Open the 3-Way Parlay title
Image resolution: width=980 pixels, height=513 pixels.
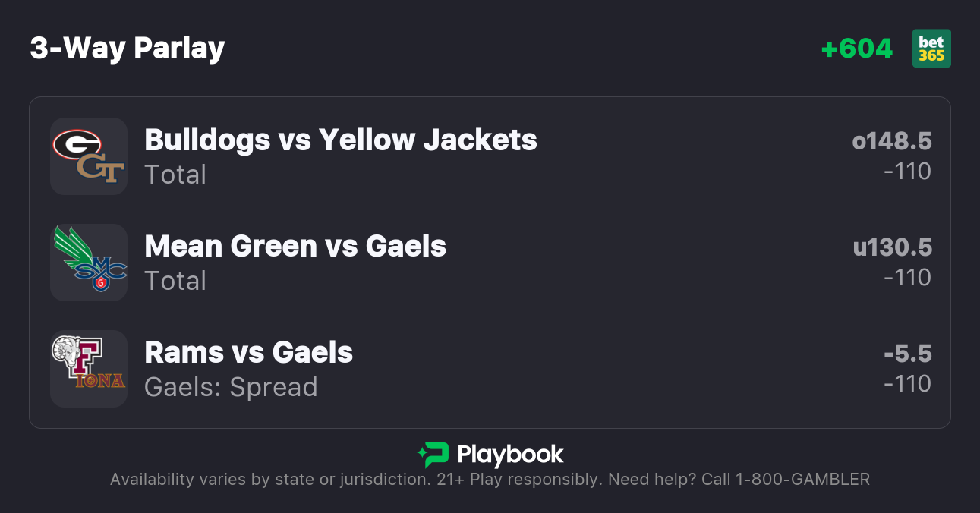128,49
